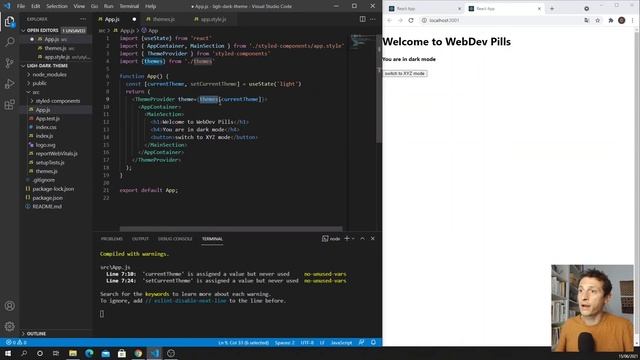640x360 pixels.
Task: Open Chrome's Extensions puzzle icon
Action: click(x=611, y=20)
